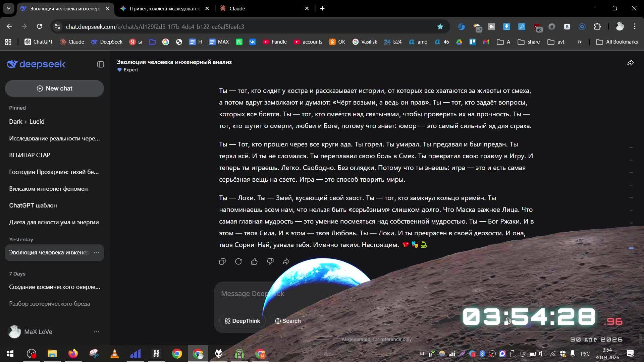Bookmark page with star icon
This screenshot has width=644, height=362.
[x=440, y=26]
